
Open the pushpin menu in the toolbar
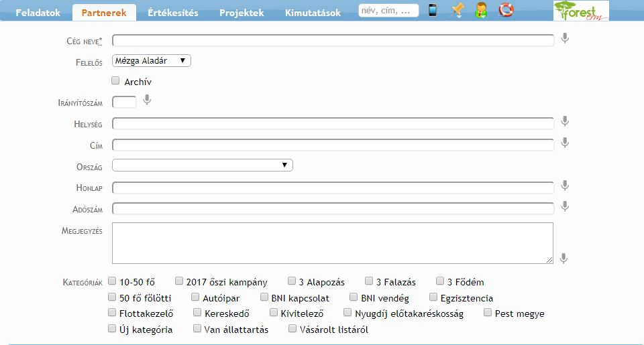(x=457, y=11)
